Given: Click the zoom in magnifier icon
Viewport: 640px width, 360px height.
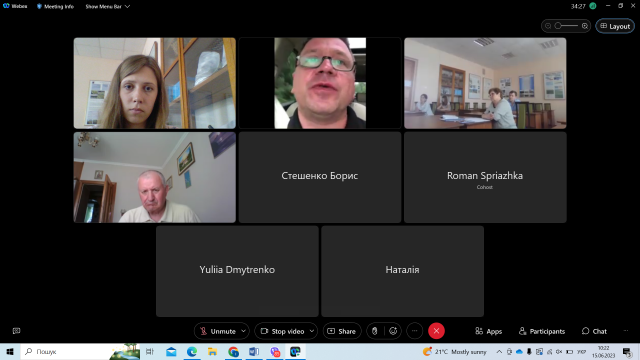Looking at the screenshot, I should (x=585, y=26).
